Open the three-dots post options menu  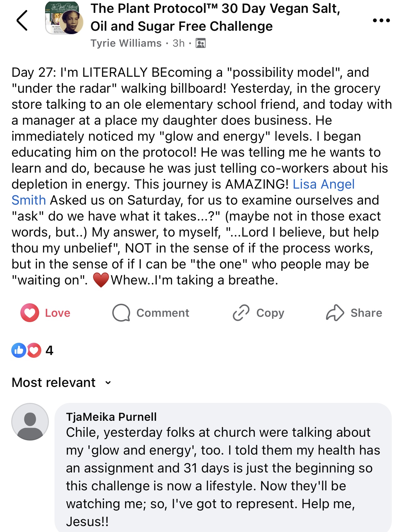coord(381,21)
